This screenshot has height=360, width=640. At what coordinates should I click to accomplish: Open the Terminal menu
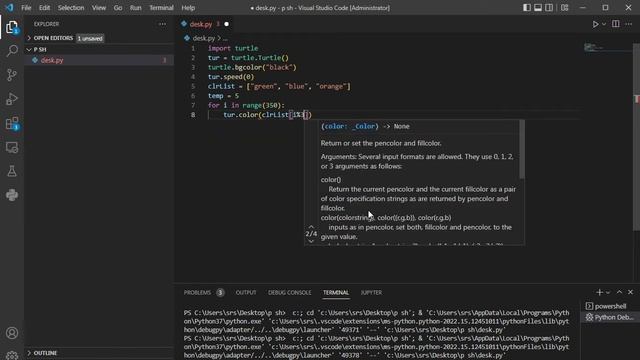[161, 7]
